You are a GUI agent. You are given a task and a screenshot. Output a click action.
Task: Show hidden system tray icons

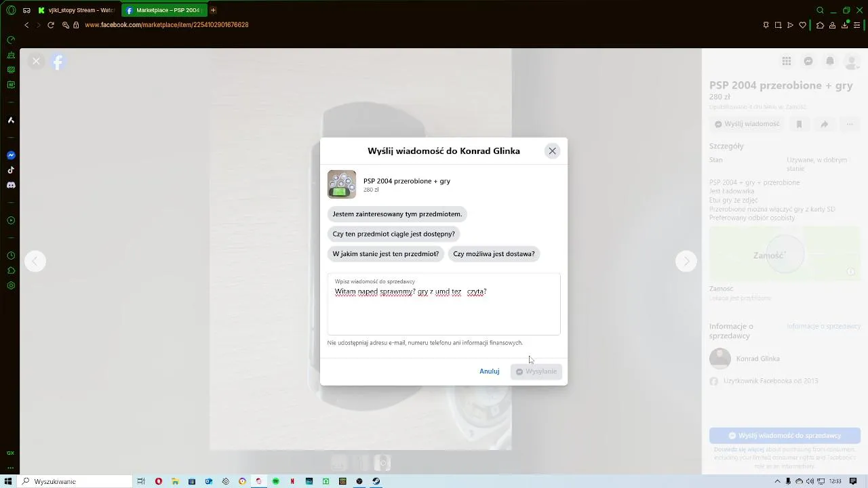pyautogui.click(x=779, y=481)
